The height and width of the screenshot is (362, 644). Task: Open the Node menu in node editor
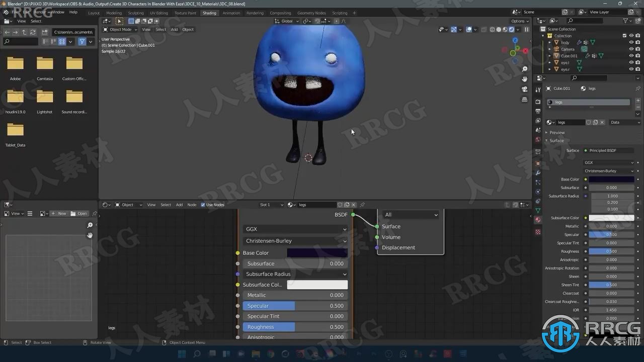tap(192, 205)
